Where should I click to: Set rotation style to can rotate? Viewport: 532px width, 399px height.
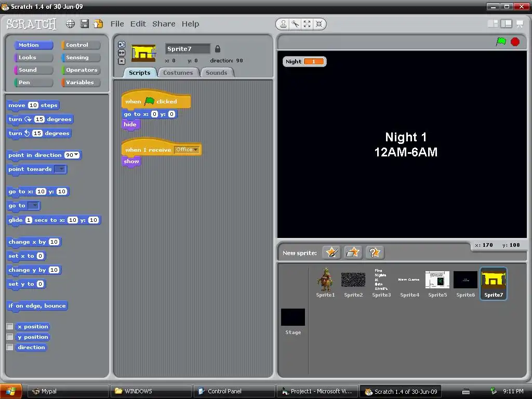click(122, 45)
